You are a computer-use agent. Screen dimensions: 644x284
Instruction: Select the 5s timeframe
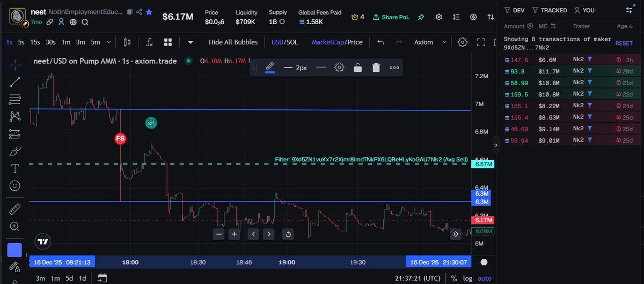(21, 42)
